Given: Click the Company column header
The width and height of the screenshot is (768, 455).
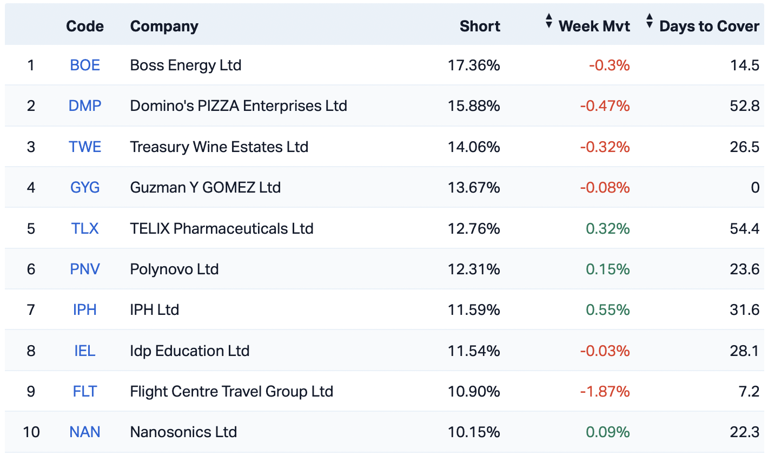Looking at the screenshot, I should (164, 26).
